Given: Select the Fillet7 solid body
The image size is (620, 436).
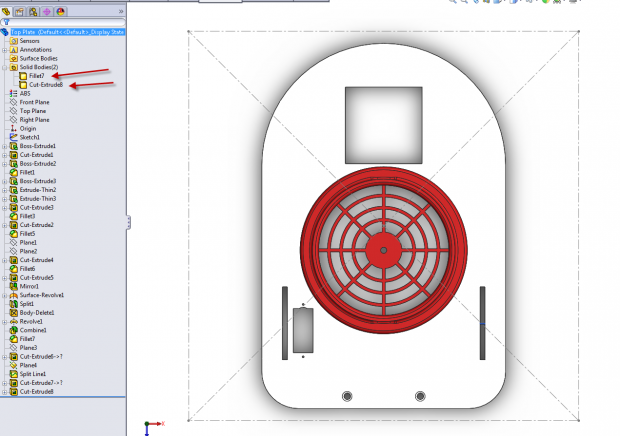Looking at the screenshot, I should pyautogui.click(x=35, y=76).
